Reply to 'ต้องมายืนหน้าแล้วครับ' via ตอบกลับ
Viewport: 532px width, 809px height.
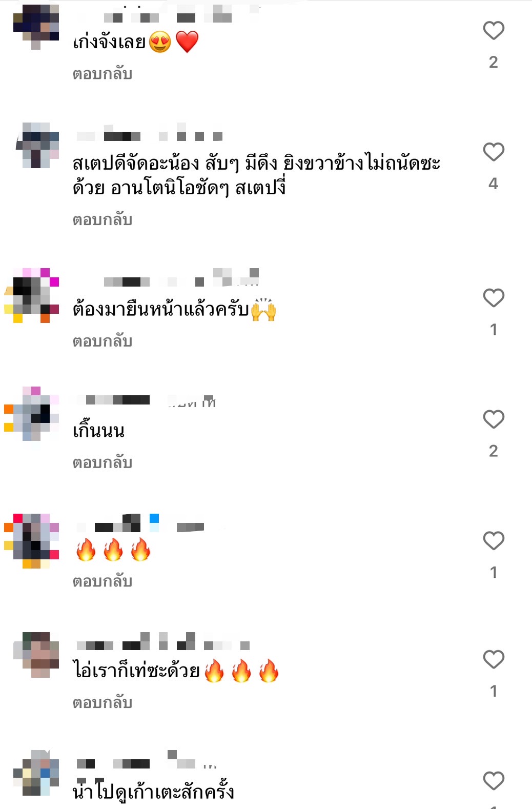point(103,341)
